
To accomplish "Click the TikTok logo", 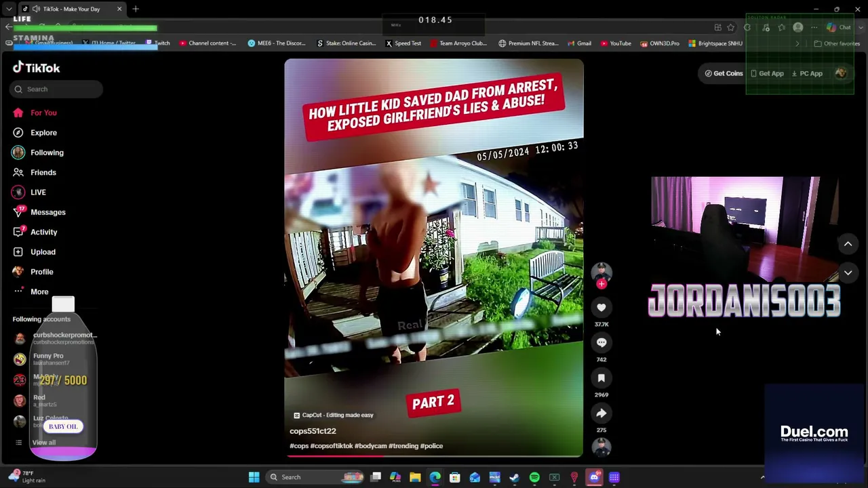I will pos(36,68).
